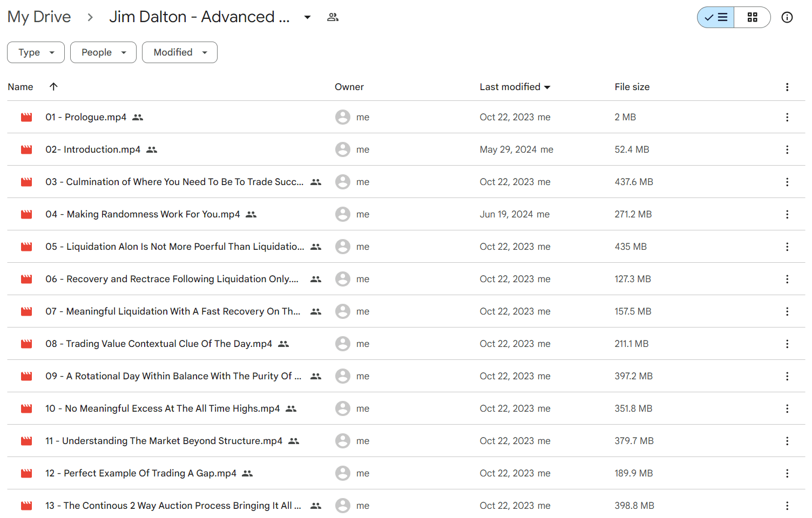The height and width of the screenshot is (518, 812).
Task: Click the owner avatar in the 12 - Perfect Example row
Action: click(x=343, y=473)
